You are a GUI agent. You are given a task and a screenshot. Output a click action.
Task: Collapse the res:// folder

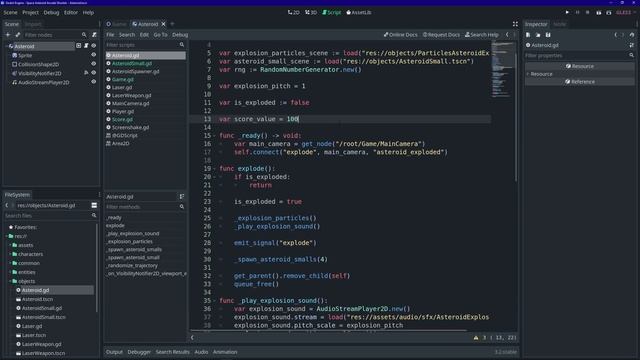(6, 236)
